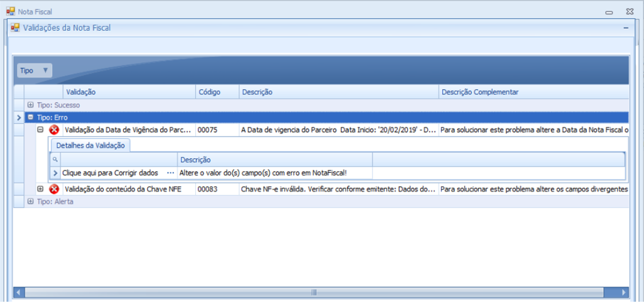Click the 'Chave NF-e inválida' description cell
This screenshot has height=303, width=644.
(x=339, y=189)
